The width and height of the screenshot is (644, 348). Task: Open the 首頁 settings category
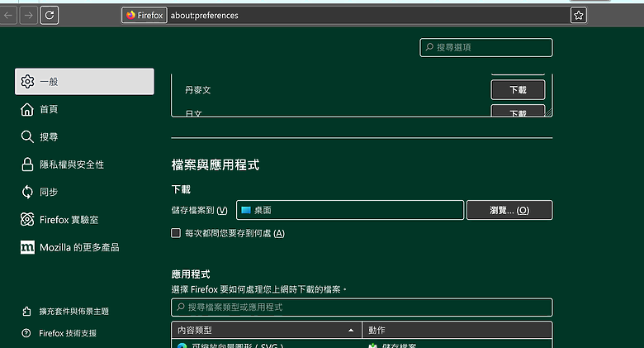(84, 109)
